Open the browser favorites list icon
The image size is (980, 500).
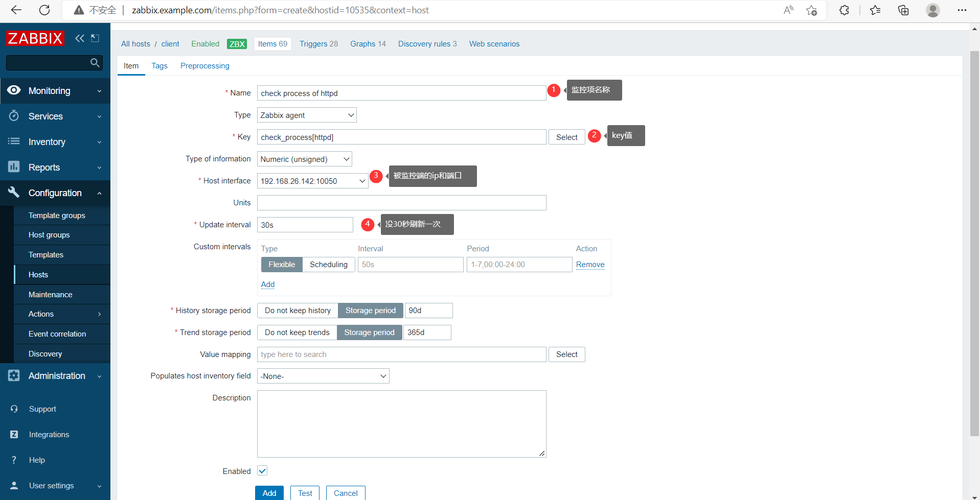point(875,10)
